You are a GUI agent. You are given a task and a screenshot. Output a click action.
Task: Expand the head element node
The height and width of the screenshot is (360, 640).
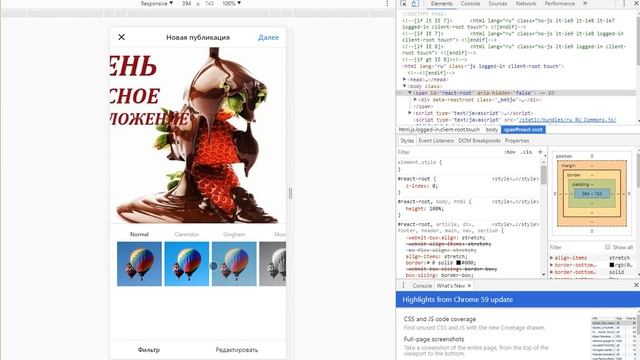(404, 80)
